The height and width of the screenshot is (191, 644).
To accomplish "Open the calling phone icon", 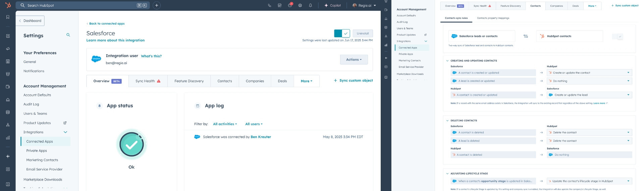I will click(x=269, y=5).
